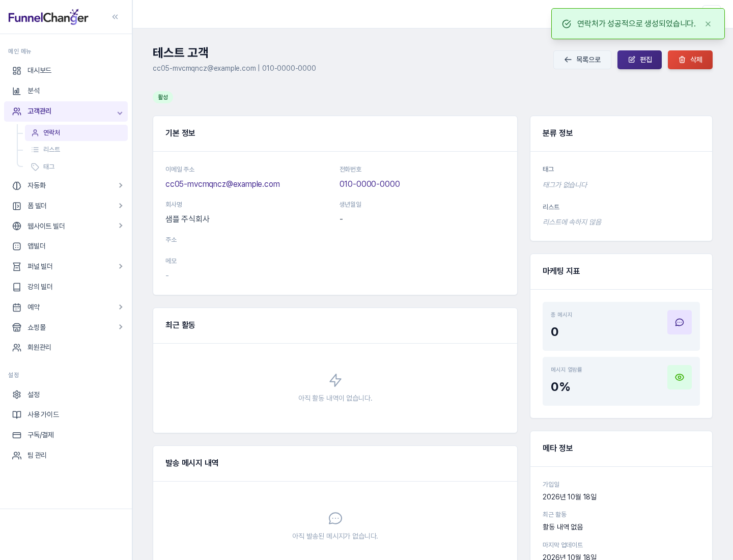The image size is (733, 560).
Task: Select the 리스트 submenu item
Action: tap(76, 150)
